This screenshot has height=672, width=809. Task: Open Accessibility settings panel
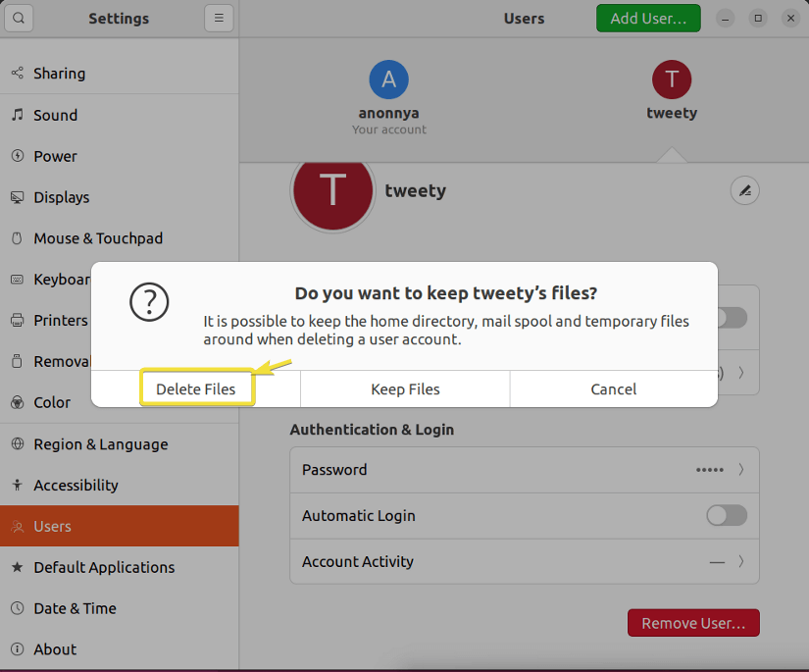tap(120, 485)
